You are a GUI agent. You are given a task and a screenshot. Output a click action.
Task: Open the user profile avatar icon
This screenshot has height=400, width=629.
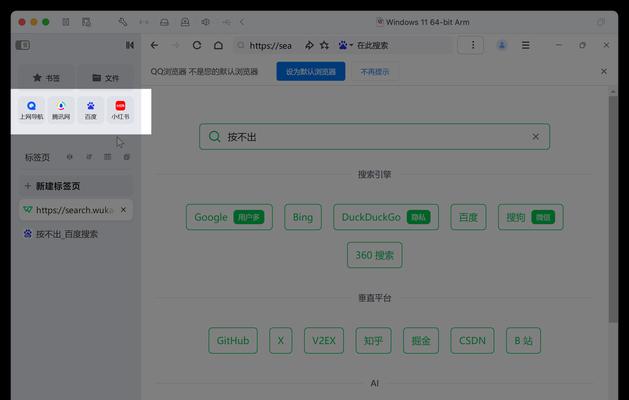(x=501, y=45)
